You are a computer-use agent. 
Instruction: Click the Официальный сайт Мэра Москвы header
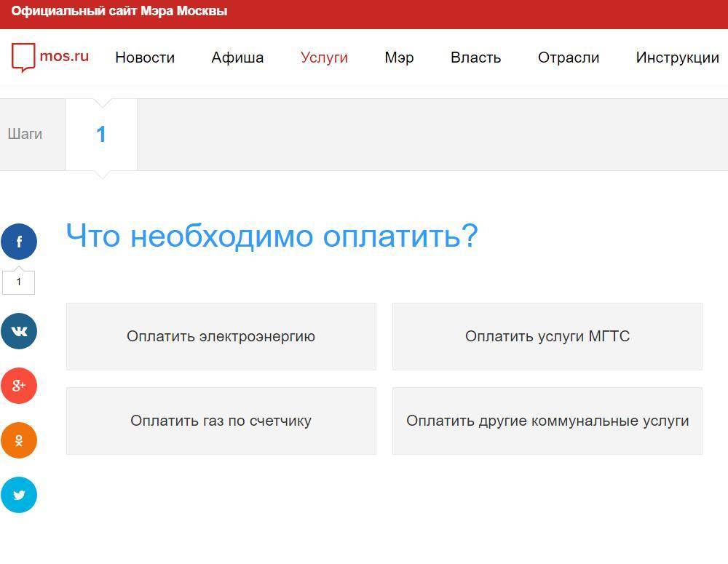click(x=119, y=12)
